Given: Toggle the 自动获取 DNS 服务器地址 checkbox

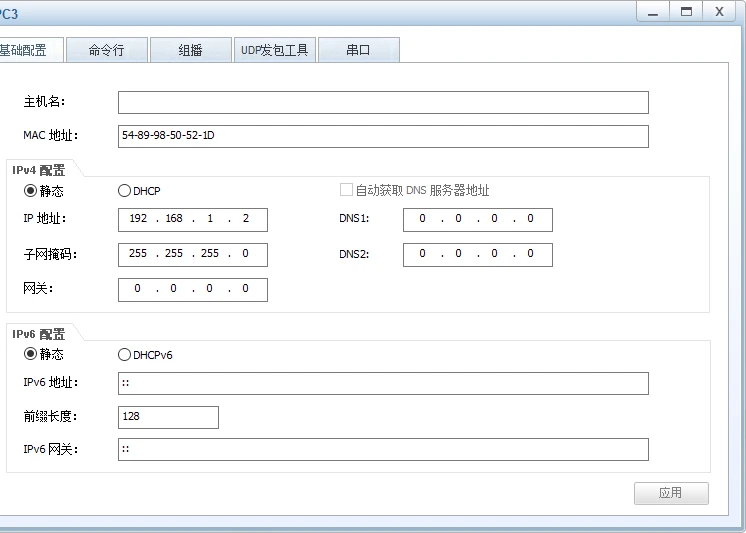Looking at the screenshot, I should click(347, 190).
